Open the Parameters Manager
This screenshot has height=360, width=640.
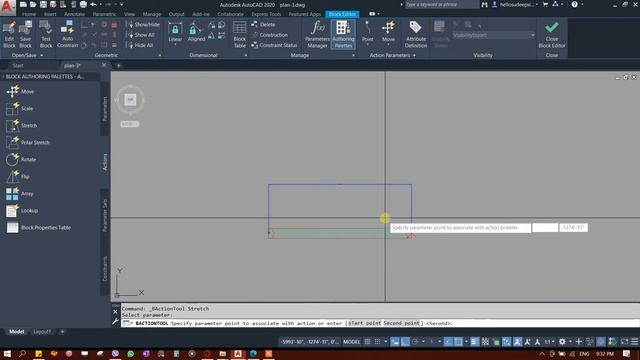click(x=317, y=35)
